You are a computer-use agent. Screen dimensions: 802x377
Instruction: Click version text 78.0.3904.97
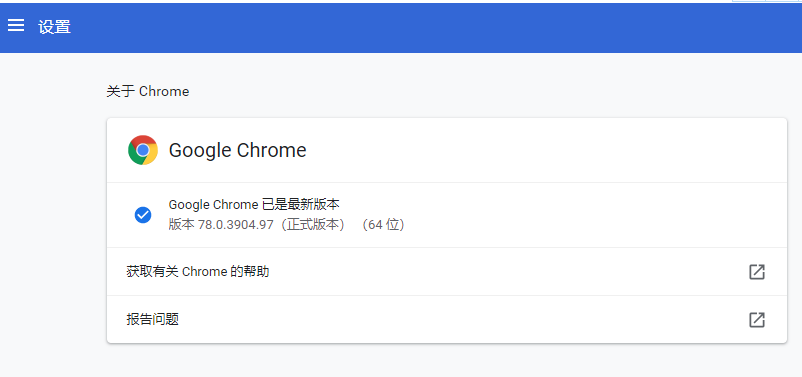[x=236, y=225]
